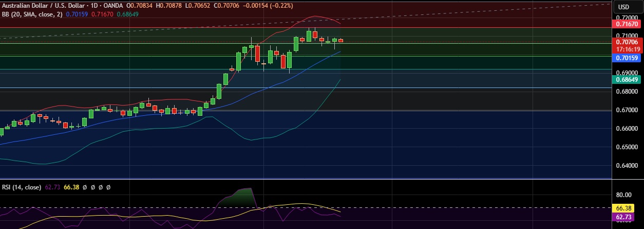Select the RSI (14, close) indicator legend
Viewport: 644px width, 229px height.
[x=22, y=187]
